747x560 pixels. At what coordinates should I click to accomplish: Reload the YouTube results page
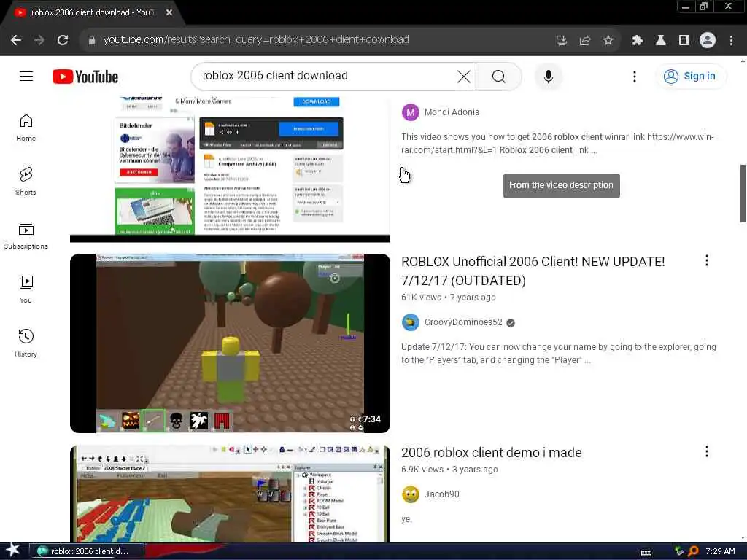(x=63, y=40)
